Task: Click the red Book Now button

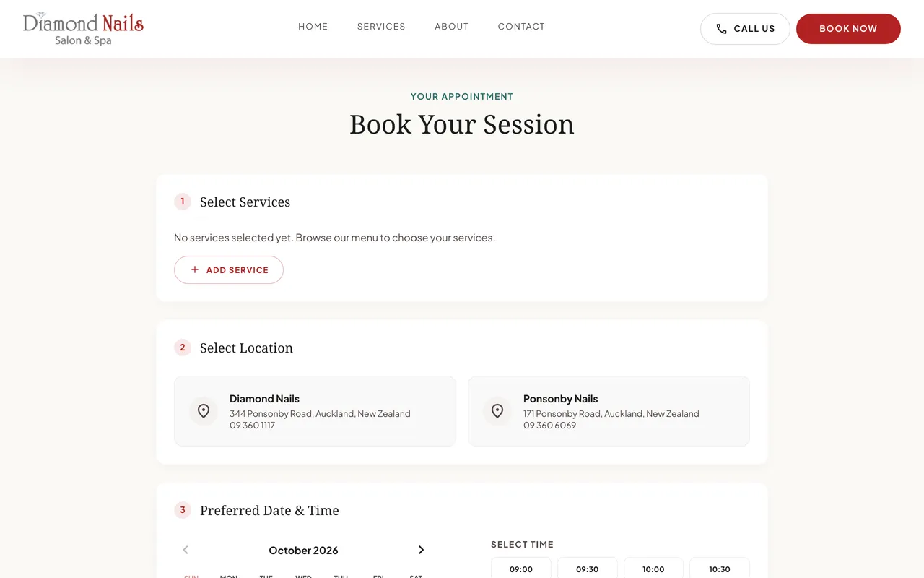Action: [848, 29]
